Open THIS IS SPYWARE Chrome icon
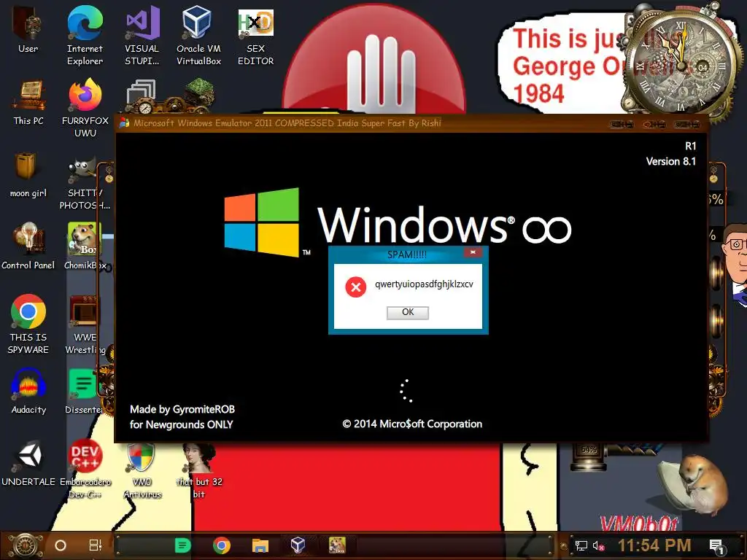 (x=28, y=324)
